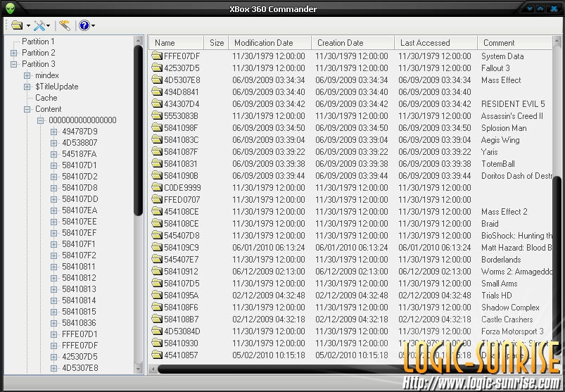Select 545407D8 BioShock folder name
The width and height of the screenshot is (565, 392).
coord(182,235)
